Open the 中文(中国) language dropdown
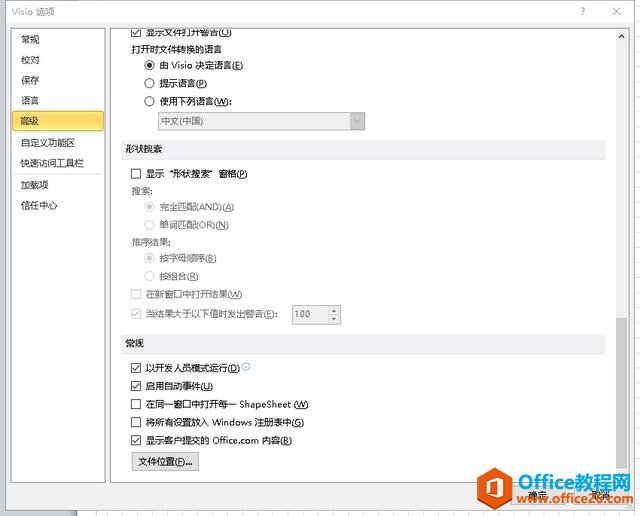 click(x=261, y=121)
